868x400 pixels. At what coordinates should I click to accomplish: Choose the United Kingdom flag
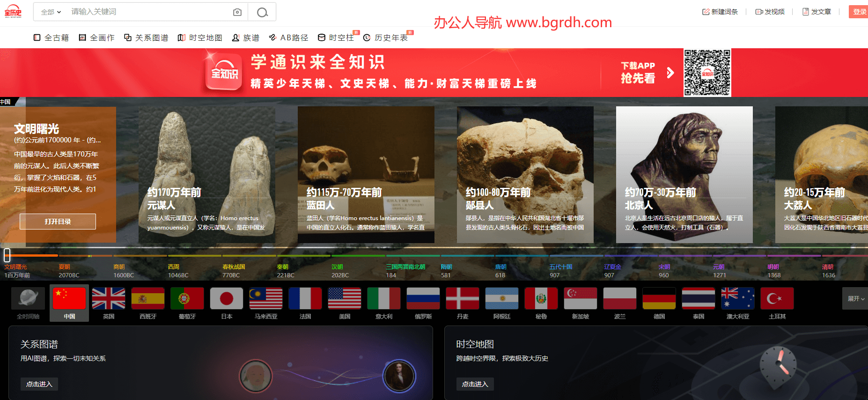[109, 298]
